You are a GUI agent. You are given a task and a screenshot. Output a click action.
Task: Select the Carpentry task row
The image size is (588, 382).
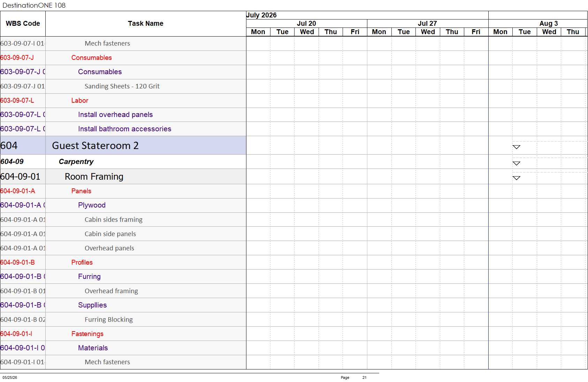[x=146, y=162]
